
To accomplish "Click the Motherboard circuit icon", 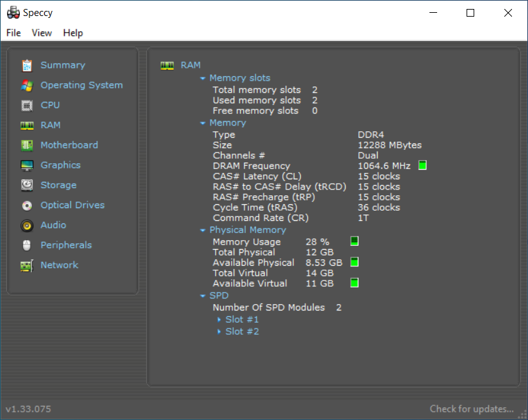I will coord(27,145).
